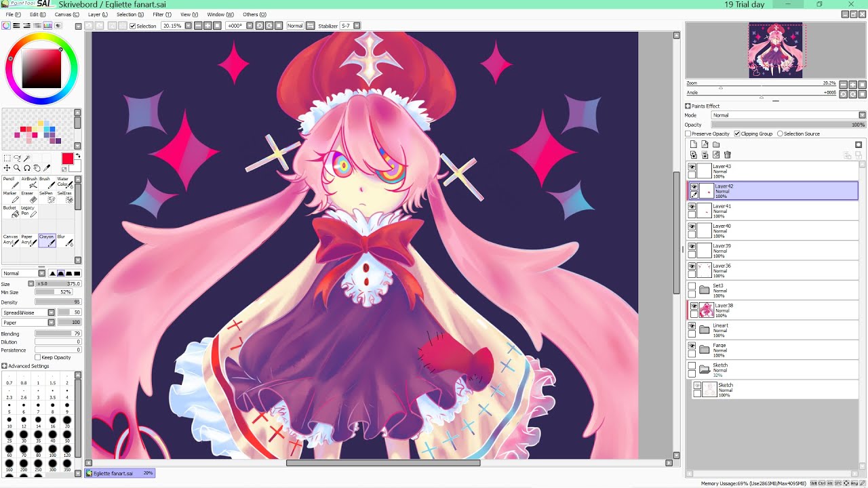The height and width of the screenshot is (488, 868).
Task: Pick the magic wand tool
Action: click(27, 158)
